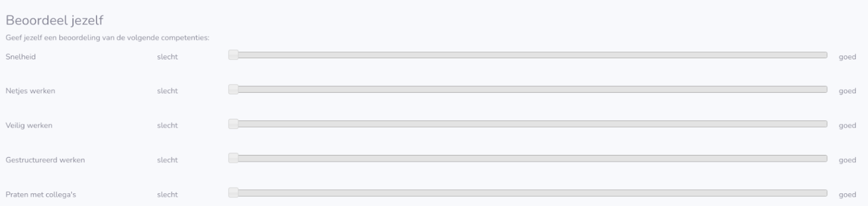Click the 'slecht' label for Gestructureerd werken
The width and height of the screenshot is (868, 206).
coord(167,160)
